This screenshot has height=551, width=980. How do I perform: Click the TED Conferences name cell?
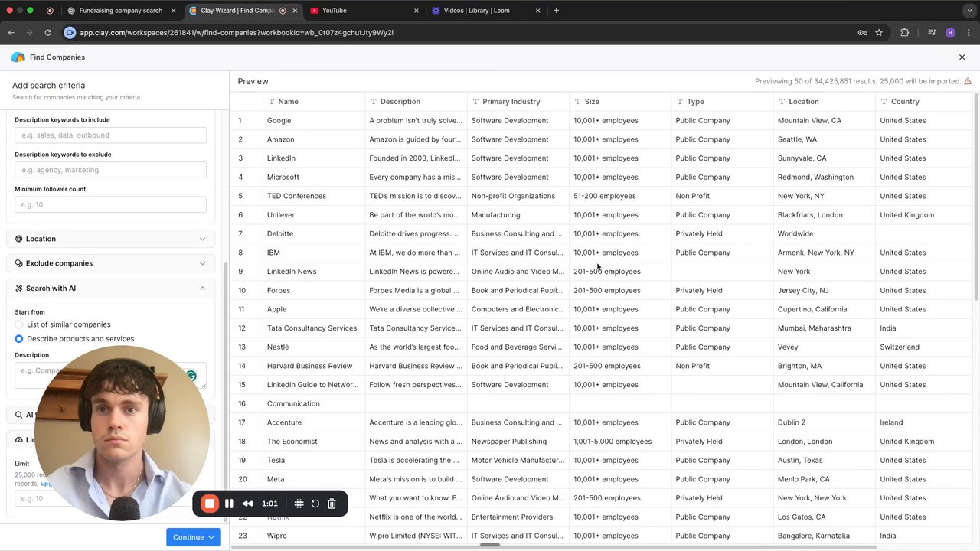tap(314, 196)
